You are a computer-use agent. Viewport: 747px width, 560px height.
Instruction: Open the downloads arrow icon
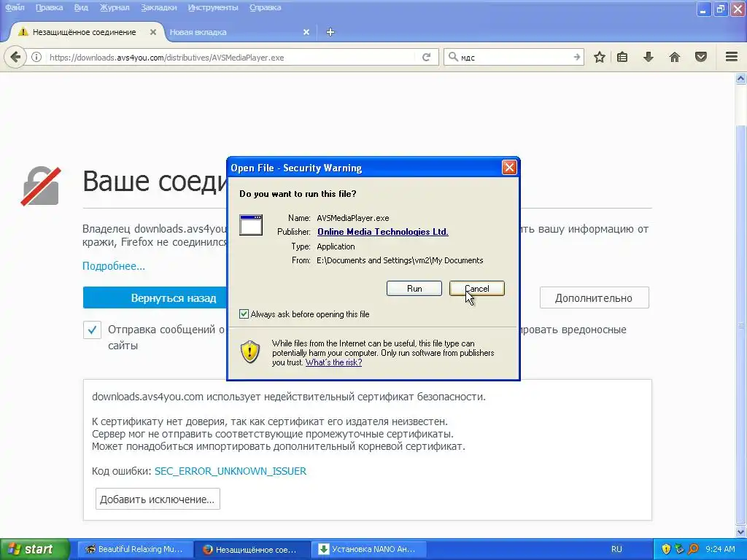click(648, 57)
